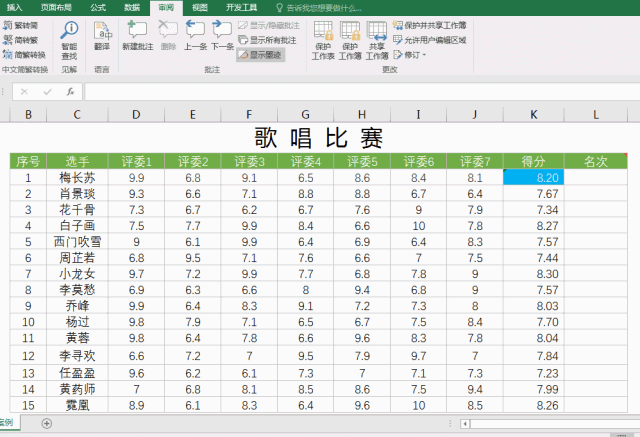Open Chinese conversion options (简繁转换)
Viewport: 640px width, 437px height.
click(24, 55)
